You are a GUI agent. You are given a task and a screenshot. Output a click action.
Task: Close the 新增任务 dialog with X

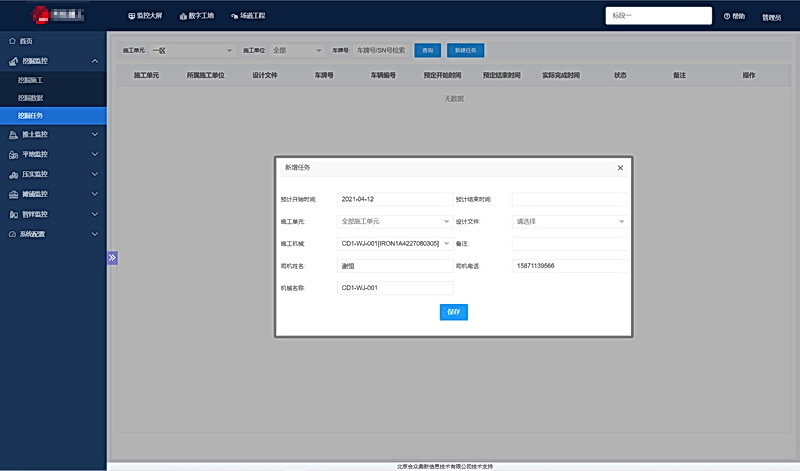(x=620, y=168)
